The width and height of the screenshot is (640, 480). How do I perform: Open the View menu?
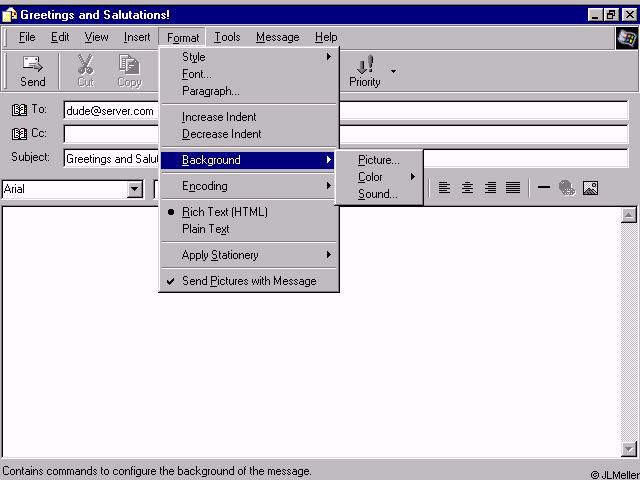point(96,37)
